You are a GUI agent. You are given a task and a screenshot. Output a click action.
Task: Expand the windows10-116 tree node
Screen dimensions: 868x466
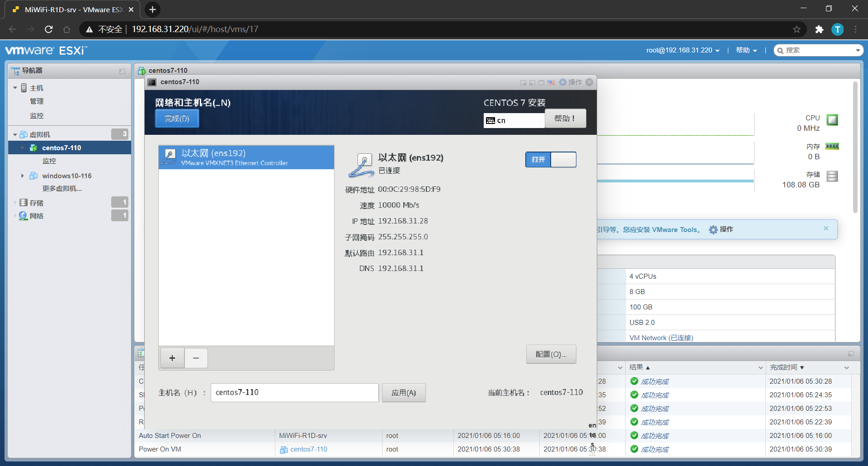[x=22, y=176]
